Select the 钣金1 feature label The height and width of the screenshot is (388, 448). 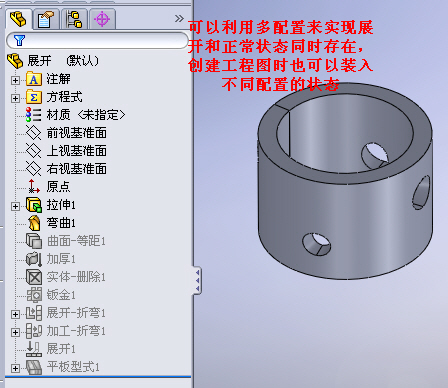[61, 295]
